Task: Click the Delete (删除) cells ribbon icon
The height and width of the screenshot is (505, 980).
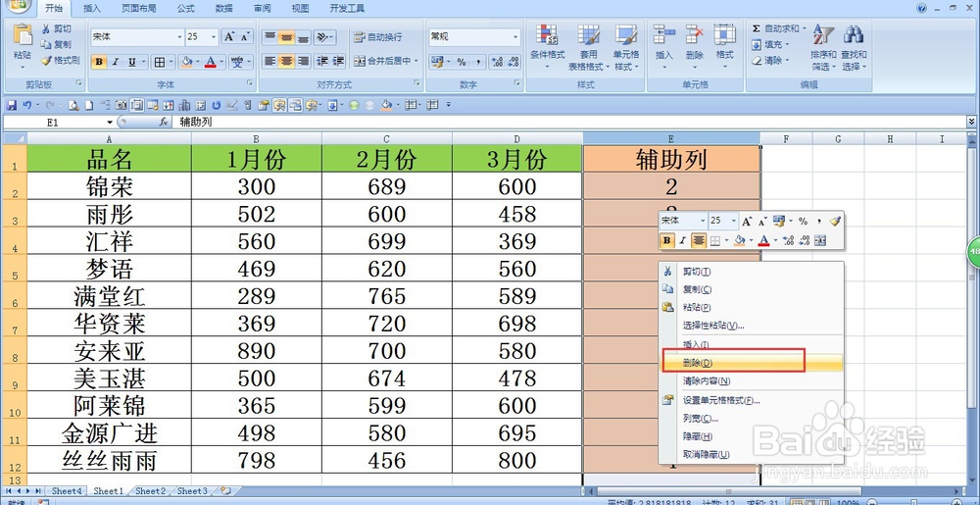Action: [x=695, y=34]
